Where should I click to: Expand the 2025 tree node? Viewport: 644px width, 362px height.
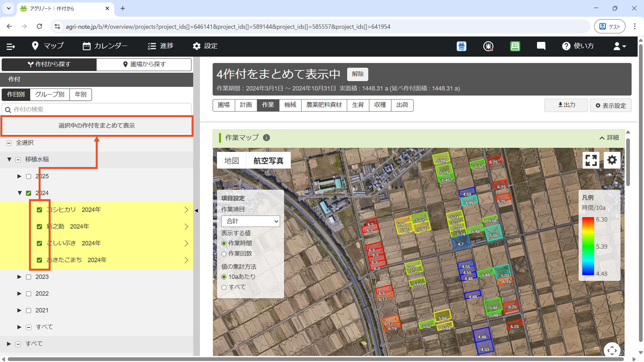tap(19, 176)
